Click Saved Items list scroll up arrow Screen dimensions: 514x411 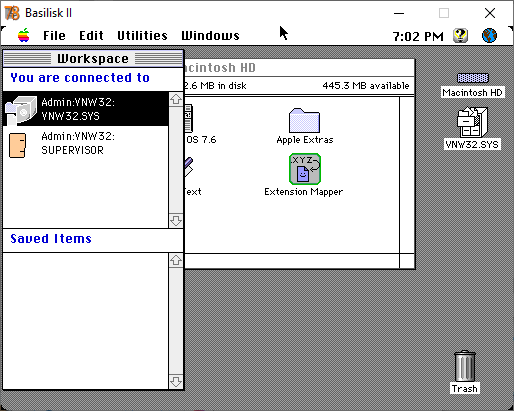click(x=176, y=260)
